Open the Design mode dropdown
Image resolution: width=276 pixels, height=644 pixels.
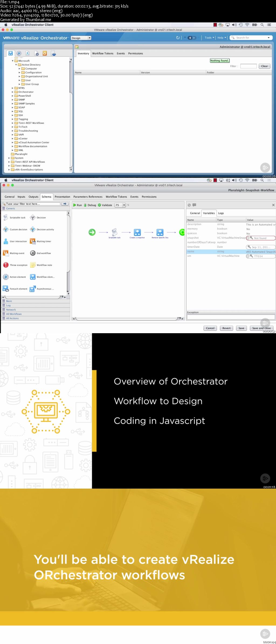tap(81, 38)
